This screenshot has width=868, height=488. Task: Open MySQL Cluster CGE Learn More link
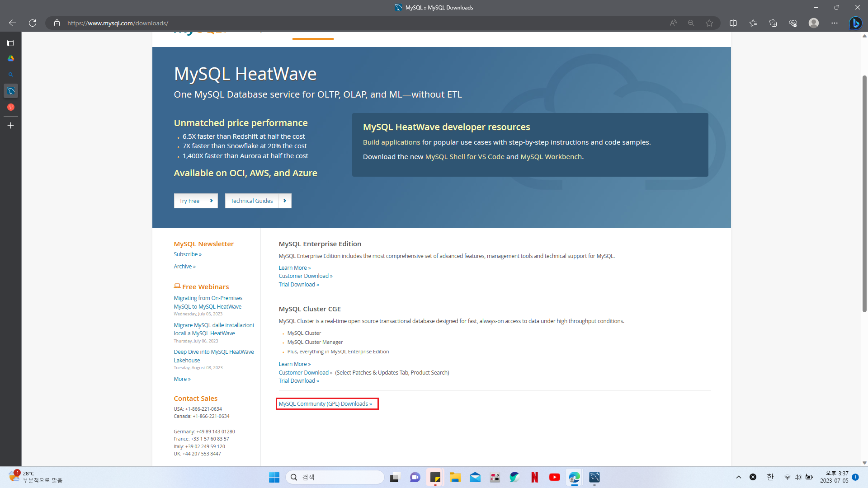coord(295,364)
